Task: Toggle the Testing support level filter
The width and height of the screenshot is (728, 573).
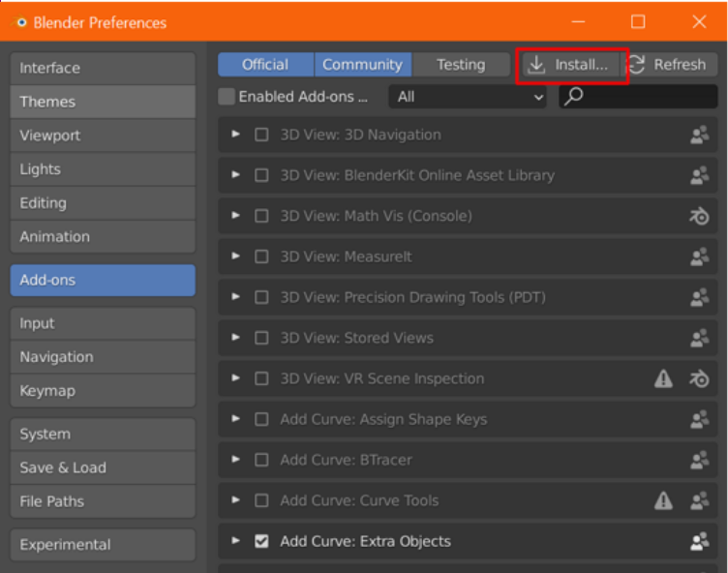Action: [461, 65]
